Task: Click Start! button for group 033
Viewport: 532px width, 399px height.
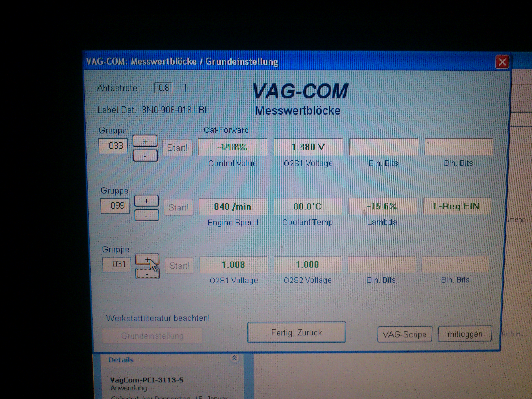Action: tap(177, 148)
